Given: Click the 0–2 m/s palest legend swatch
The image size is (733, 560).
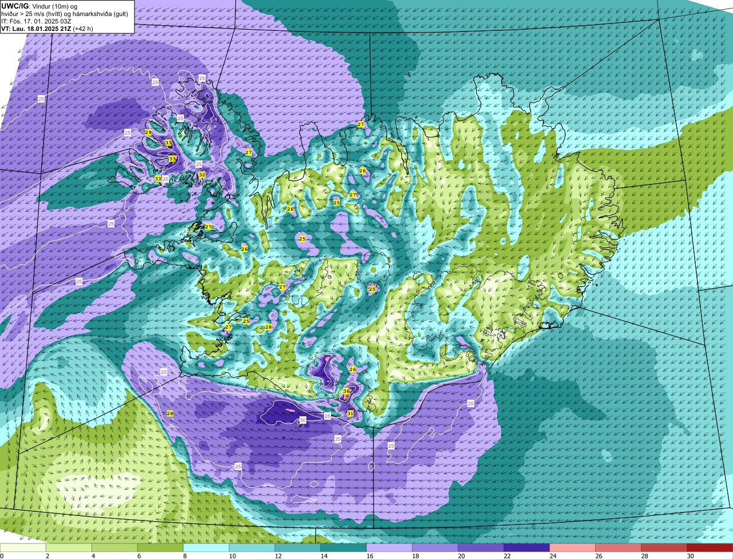Looking at the screenshot, I should click(x=23, y=547).
